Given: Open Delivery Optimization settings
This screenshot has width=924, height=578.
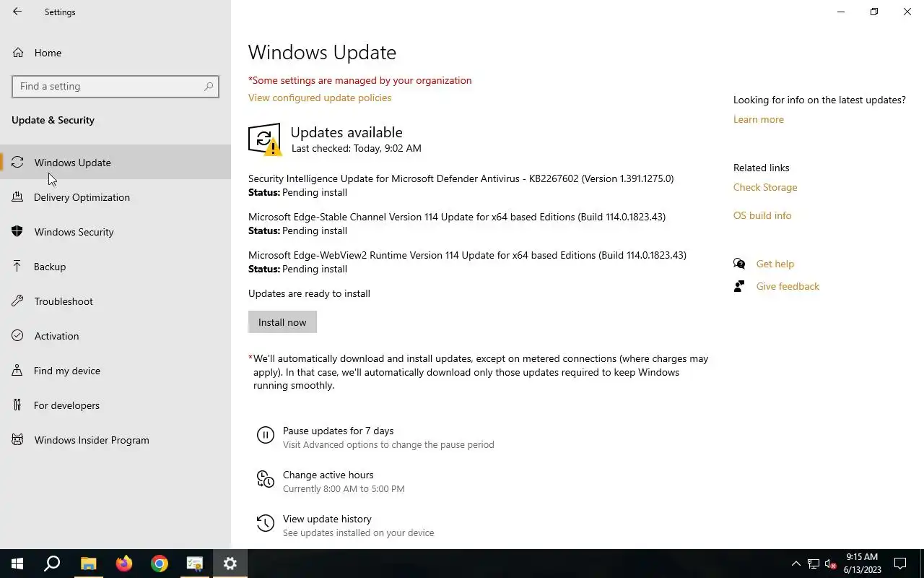Looking at the screenshot, I should pyautogui.click(x=115, y=197).
